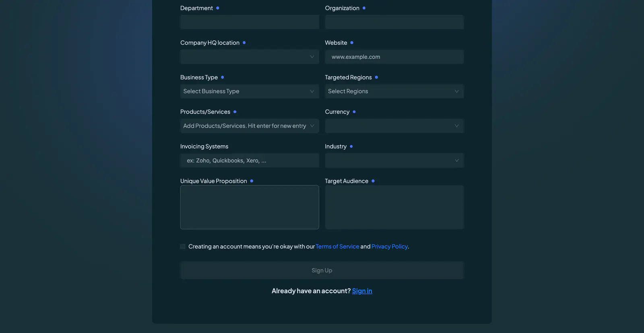Click the Invoicing Systems input field

250,160
